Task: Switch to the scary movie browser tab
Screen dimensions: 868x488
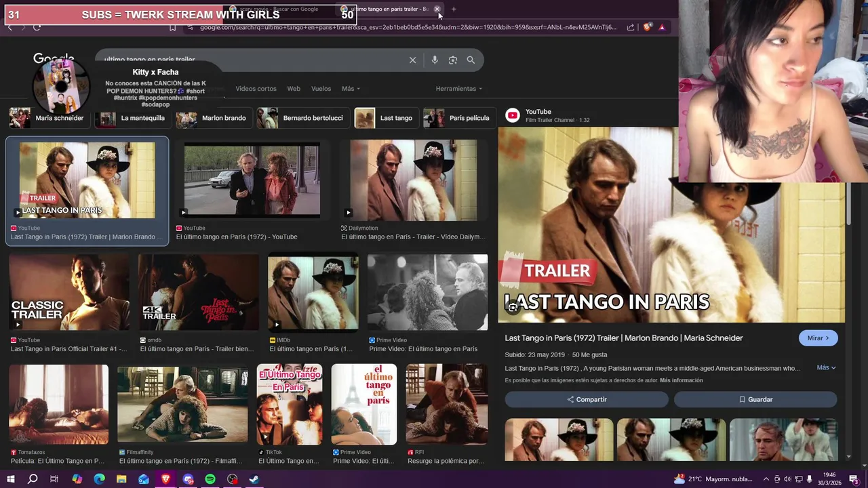Action: tap(279, 9)
